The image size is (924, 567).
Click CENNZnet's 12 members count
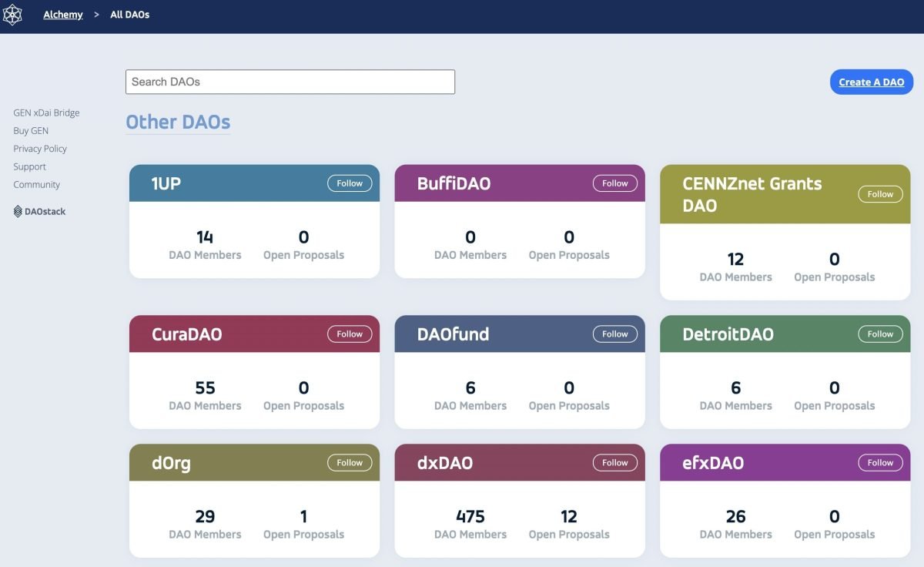pyautogui.click(x=735, y=259)
